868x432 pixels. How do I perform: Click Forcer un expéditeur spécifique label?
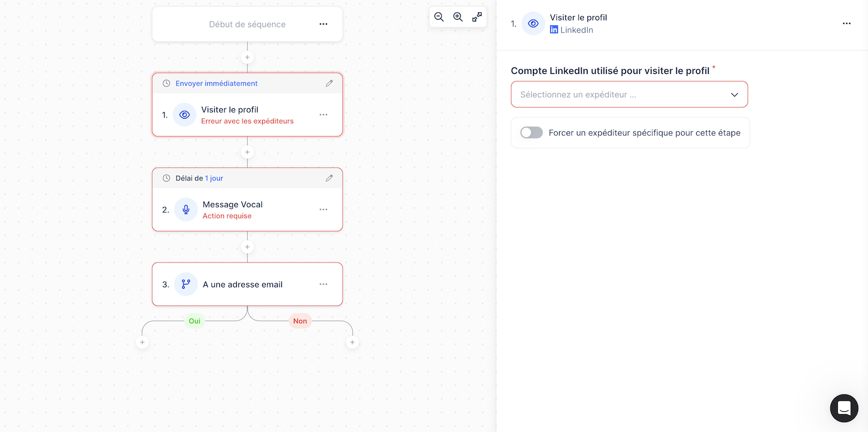point(645,132)
